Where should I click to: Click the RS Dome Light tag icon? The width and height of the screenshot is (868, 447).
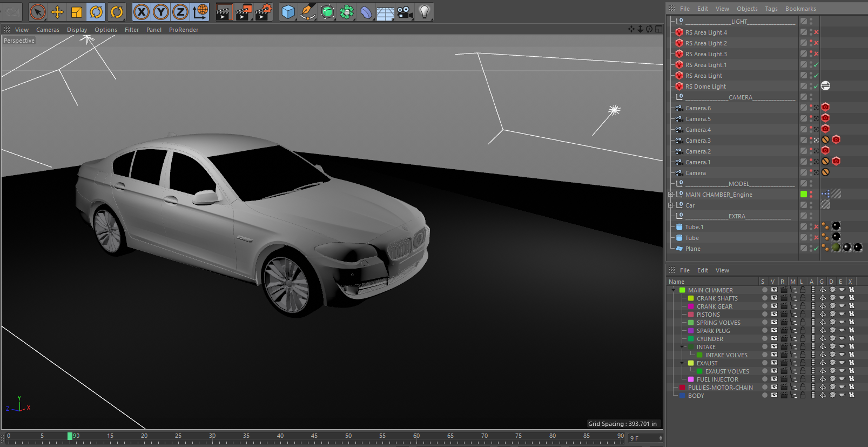point(825,86)
